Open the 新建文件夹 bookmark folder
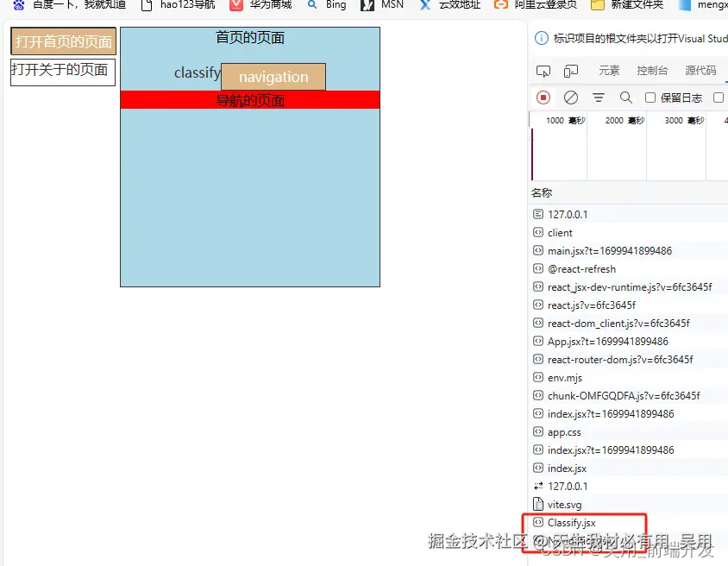This screenshot has width=728, height=566. click(x=627, y=5)
